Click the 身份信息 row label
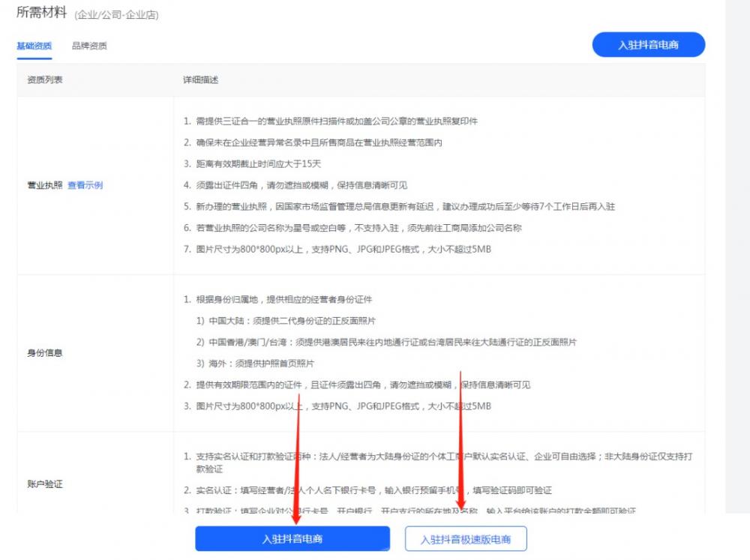750x560 pixels. [45, 353]
